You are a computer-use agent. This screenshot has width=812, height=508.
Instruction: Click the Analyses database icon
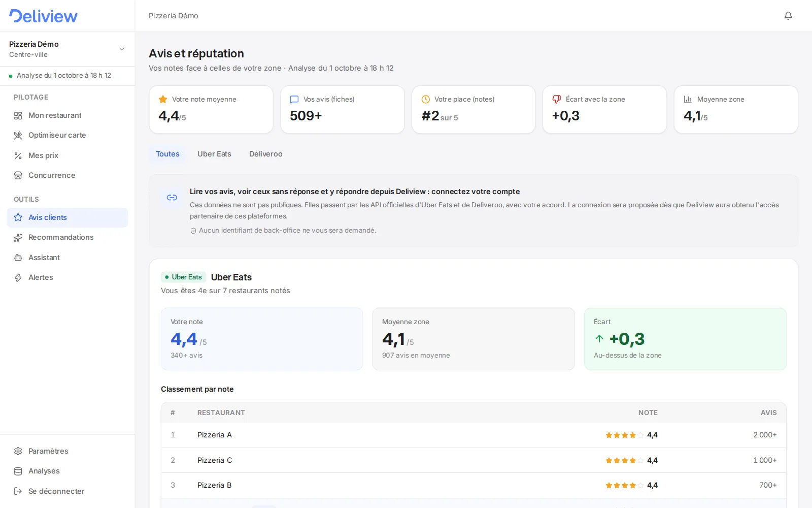[x=18, y=471]
